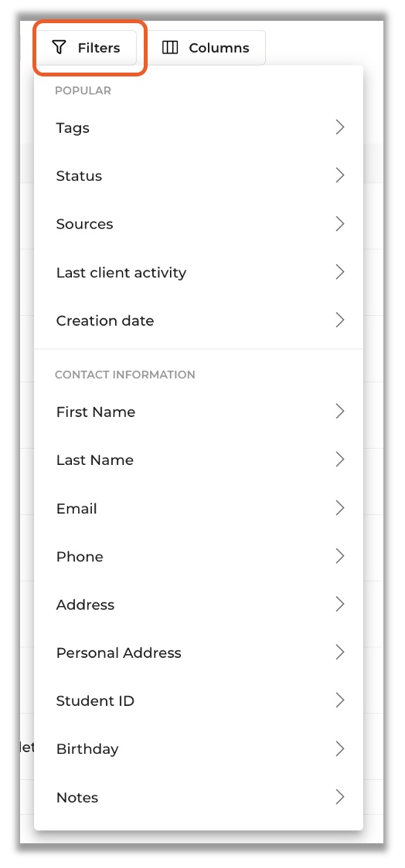Click the Birthday chevron arrow
405x868 pixels.
340,748
